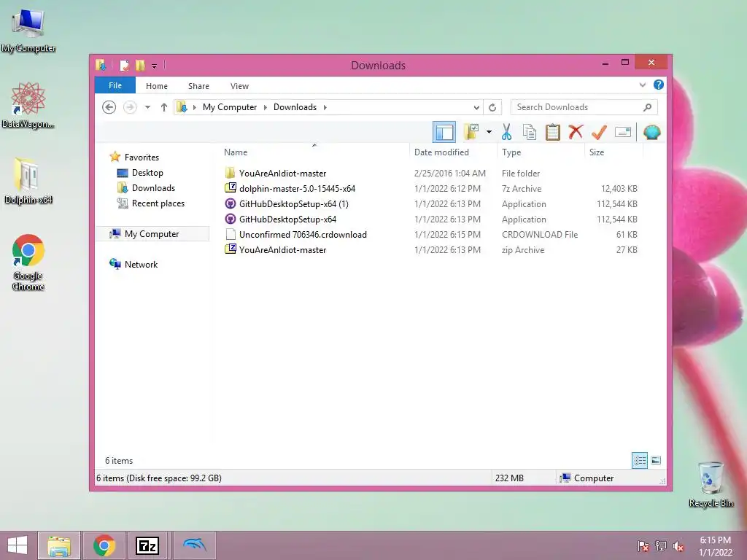The height and width of the screenshot is (560, 747).
Task: Click the New folder quick access icon
Action: (x=140, y=65)
